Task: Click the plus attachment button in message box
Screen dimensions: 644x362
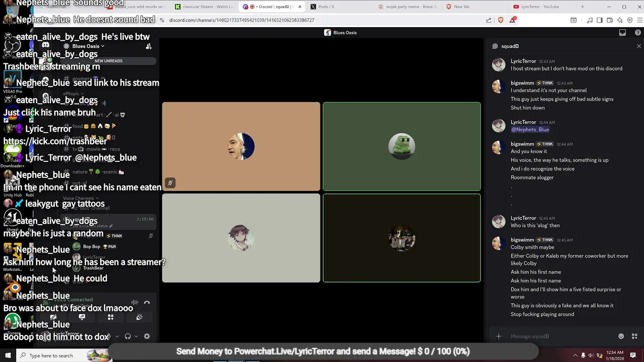Action: pos(499,336)
